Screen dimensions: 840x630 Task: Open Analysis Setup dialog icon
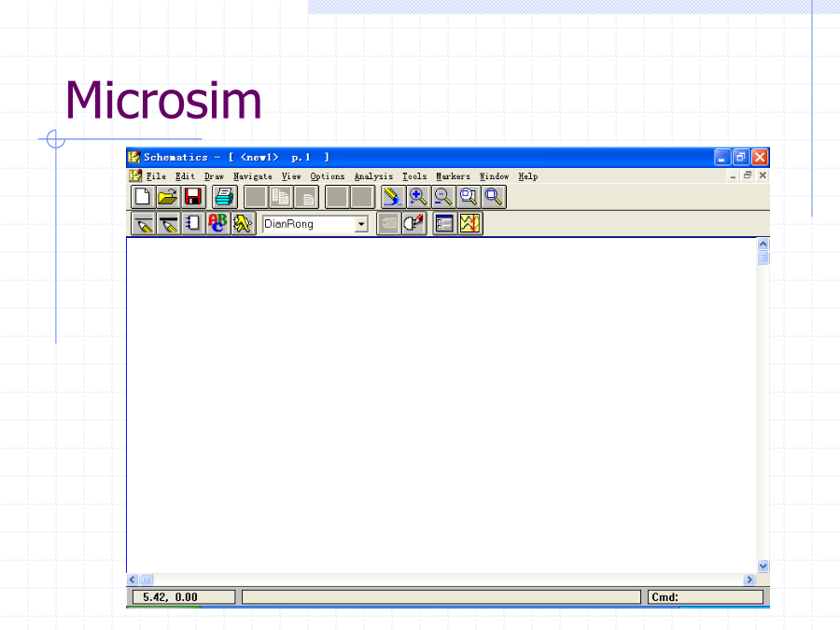[444, 223]
